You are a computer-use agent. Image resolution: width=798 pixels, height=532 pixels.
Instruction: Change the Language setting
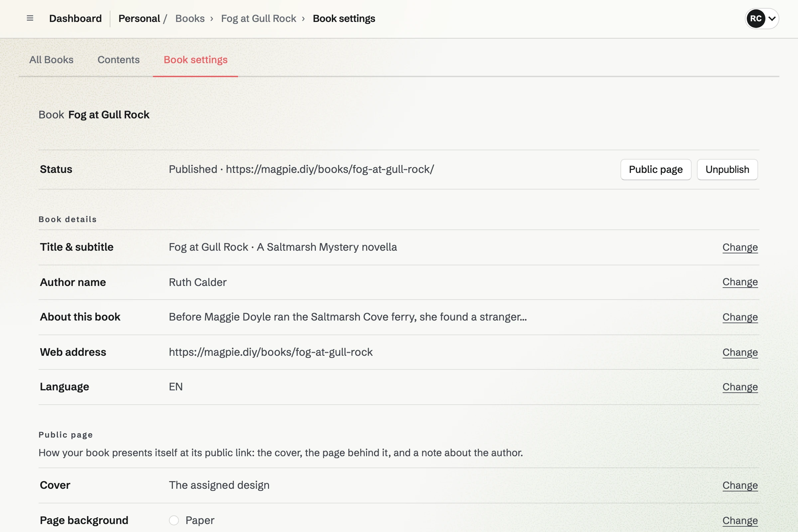[x=740, y=387]
